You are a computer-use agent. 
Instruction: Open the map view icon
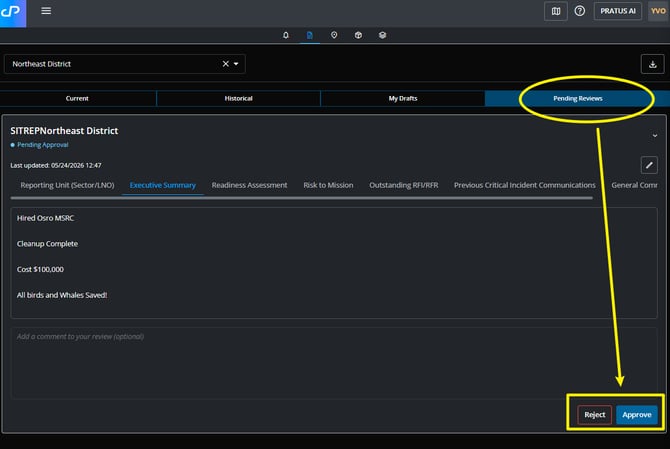(x=555, y=11)
